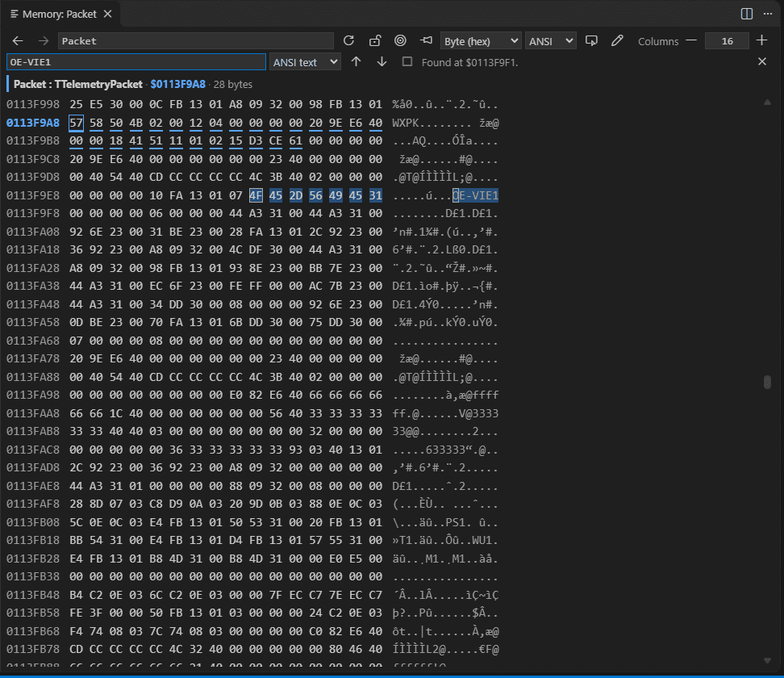Increase columns with plus button
The width and height of the screenshot is (784, 678).
[x=762, y=41]
